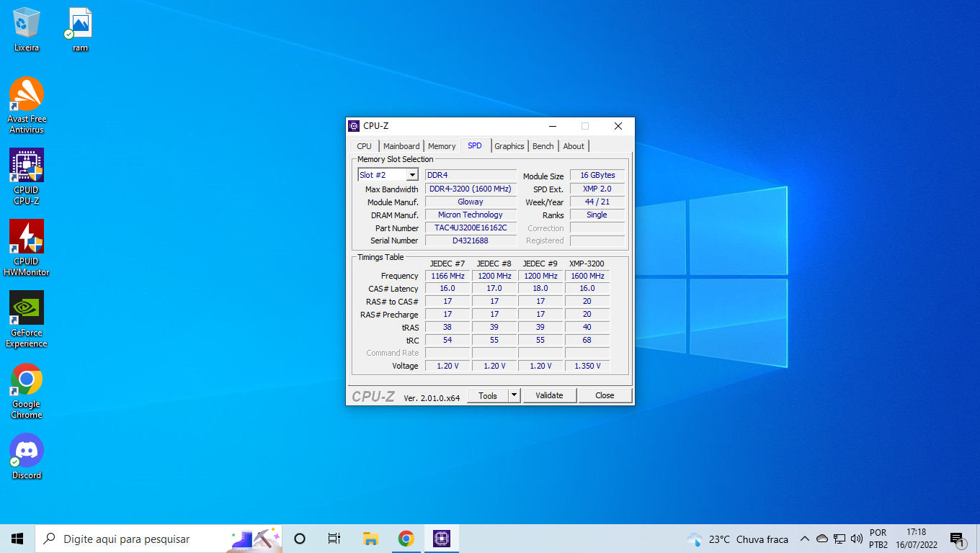Open Task View on the taskbar
The image size is (980, 553).
coord(334,539)
